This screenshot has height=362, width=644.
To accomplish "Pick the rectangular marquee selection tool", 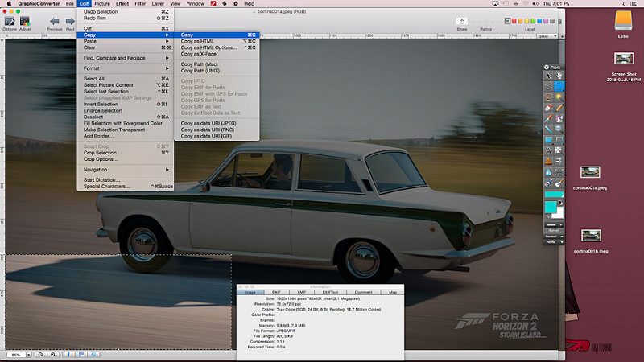I will click(x=559, y=86).
